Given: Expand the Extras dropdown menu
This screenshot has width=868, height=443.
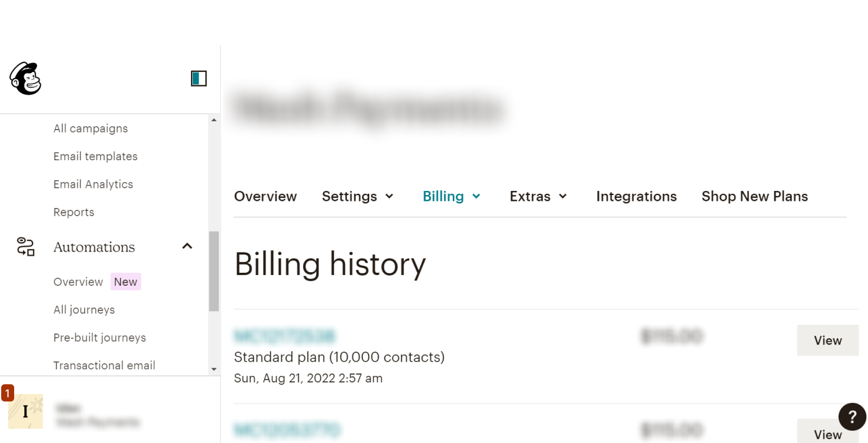Looking at the screenshot, I should 538,196.
